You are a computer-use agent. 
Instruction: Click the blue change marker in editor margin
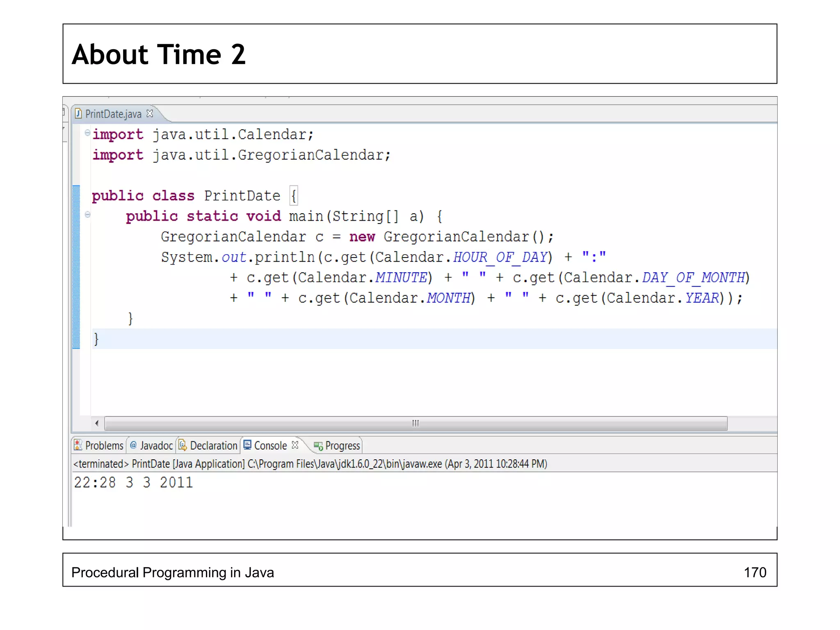76,267
